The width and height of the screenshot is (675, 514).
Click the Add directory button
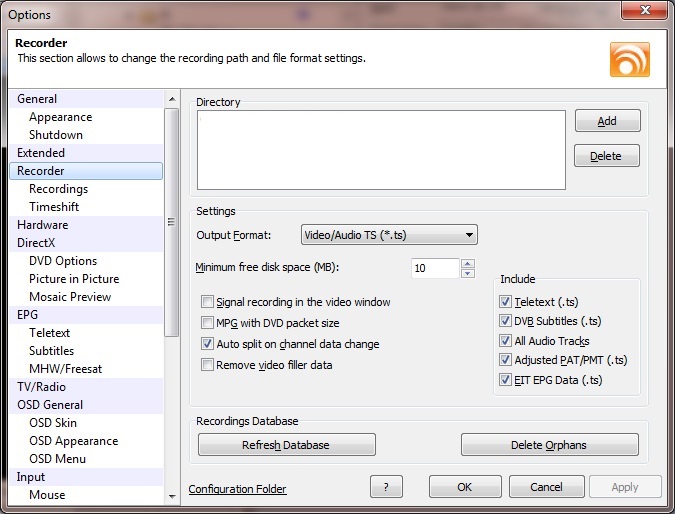tap(607, 121)
